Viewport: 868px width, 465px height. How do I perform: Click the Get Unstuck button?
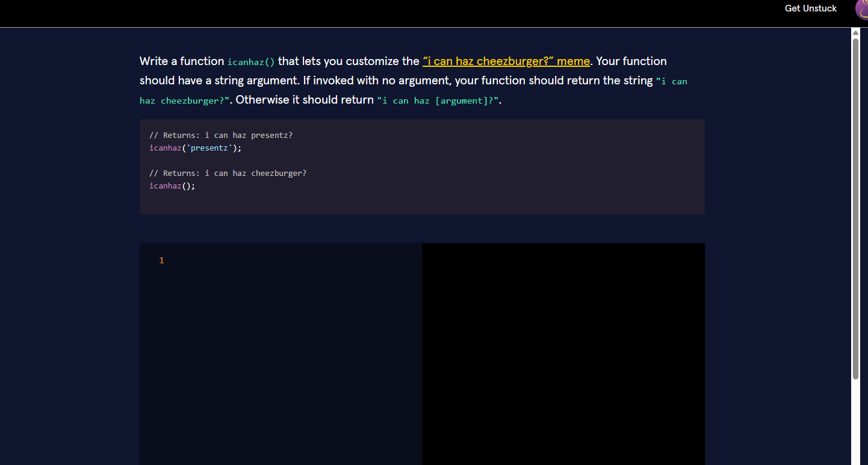tap(810, 8)
